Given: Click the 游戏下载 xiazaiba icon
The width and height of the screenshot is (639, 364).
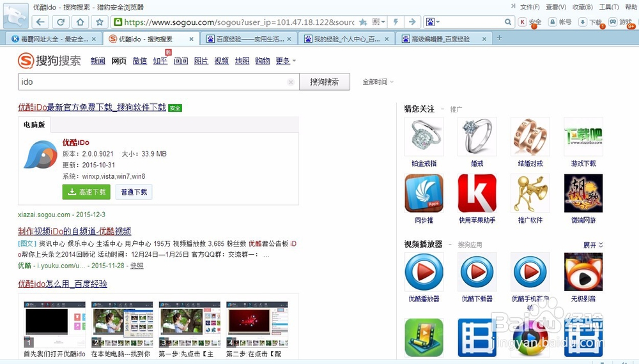Looking at the screenshot, I should coord(583,137).
